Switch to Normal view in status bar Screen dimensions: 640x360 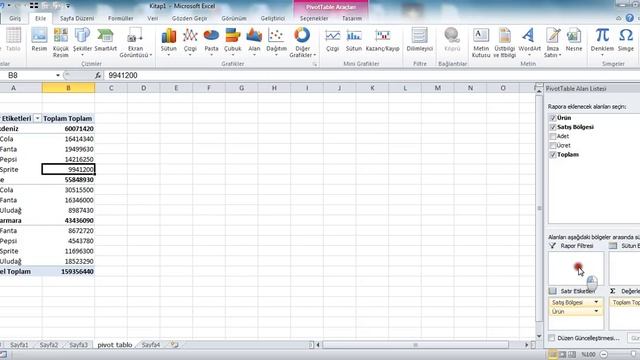(x=553, y=354)
